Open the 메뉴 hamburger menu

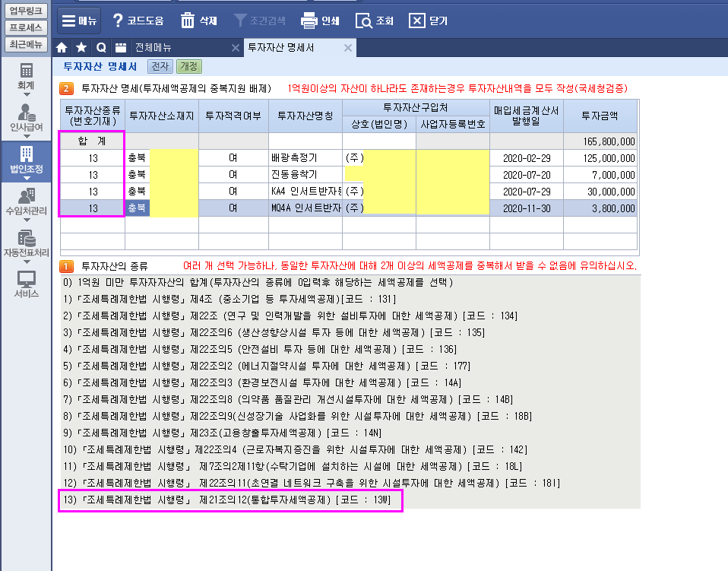point(79,21)
